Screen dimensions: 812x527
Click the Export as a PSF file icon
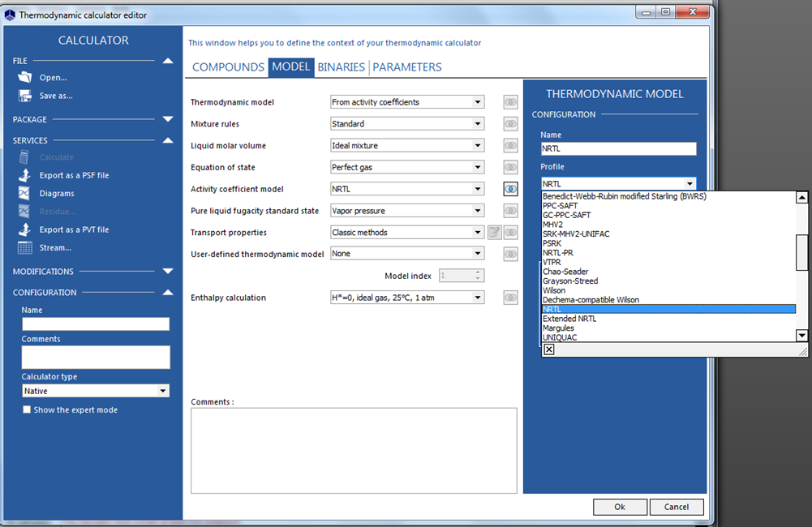(x=24, y=175)
